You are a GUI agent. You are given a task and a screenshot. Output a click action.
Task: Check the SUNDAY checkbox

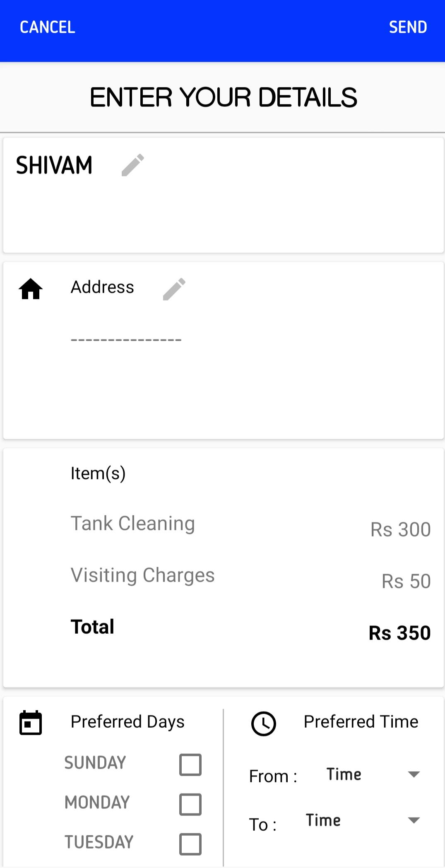190,765
